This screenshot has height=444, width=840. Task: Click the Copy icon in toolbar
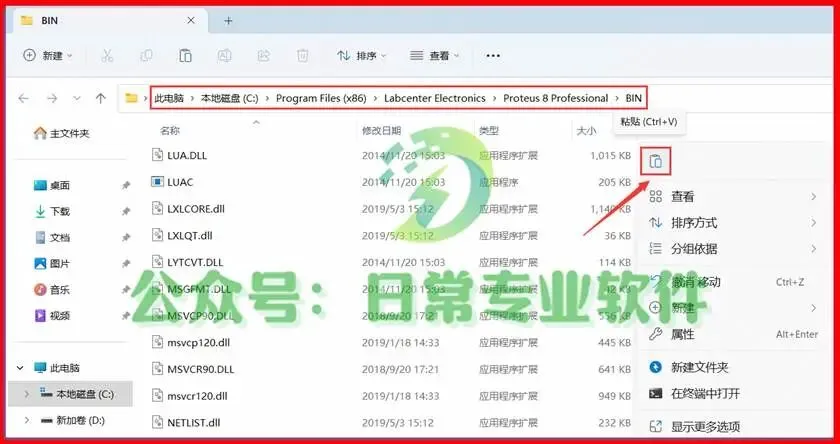click(146, 56)
